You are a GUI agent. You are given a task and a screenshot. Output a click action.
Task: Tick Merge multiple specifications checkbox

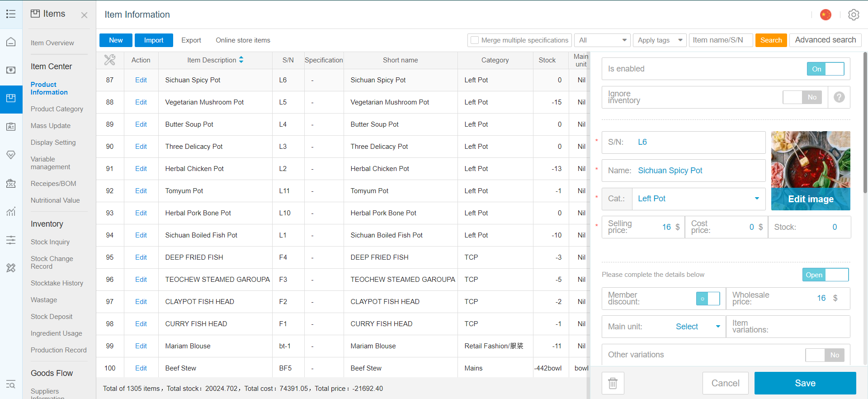475,40
